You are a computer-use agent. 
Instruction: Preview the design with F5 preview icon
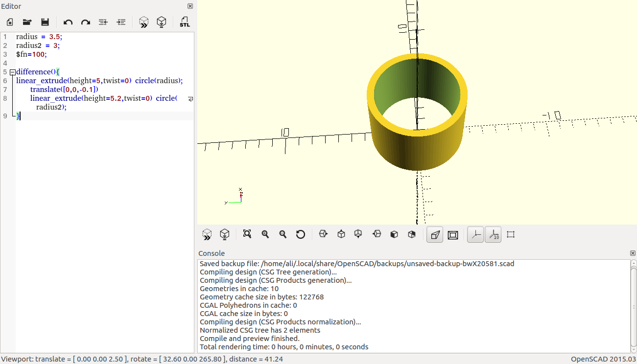144,22
